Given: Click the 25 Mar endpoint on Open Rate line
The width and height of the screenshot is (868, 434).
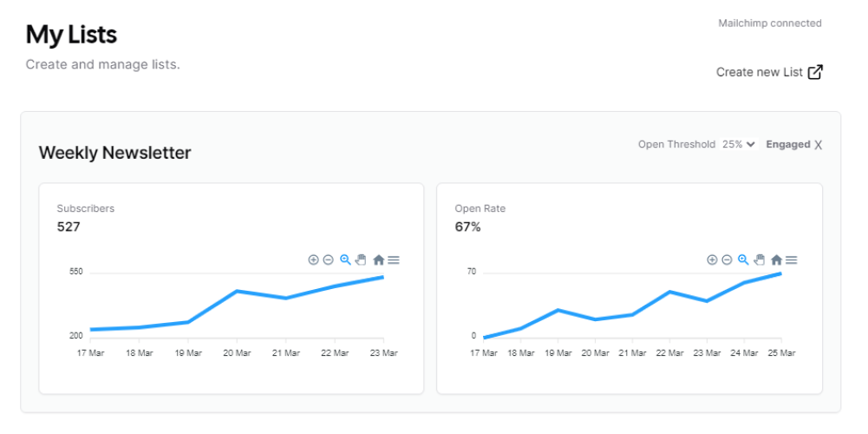Looking at the screenshot, I should [780, 274].
